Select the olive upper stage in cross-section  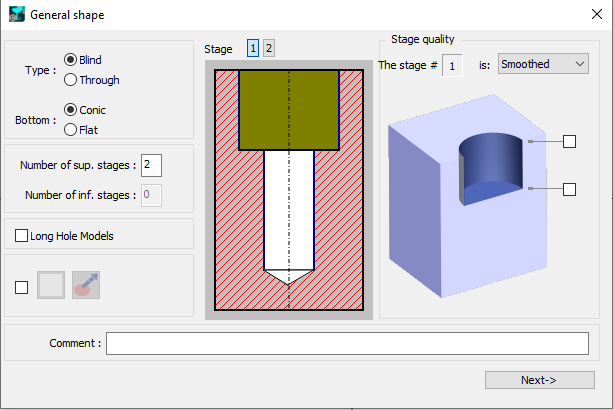click(288, 109)
